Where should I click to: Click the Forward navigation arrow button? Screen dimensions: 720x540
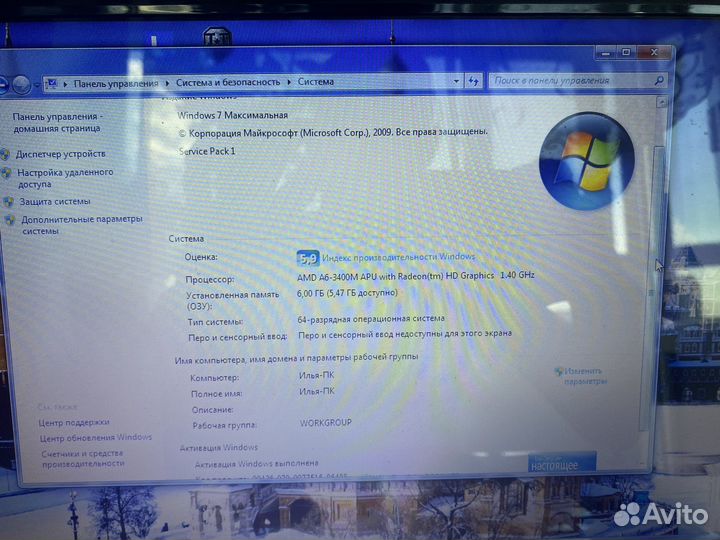[x=21, y=85]
